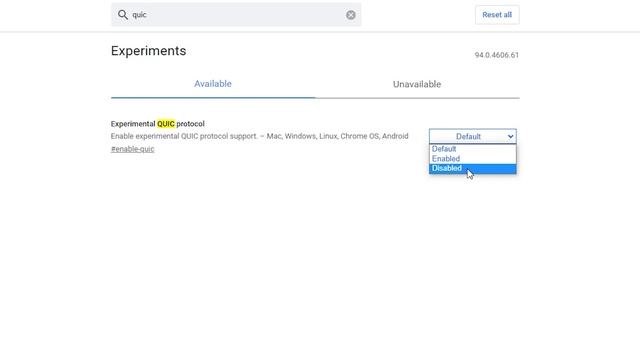Choose Disabled in the dropdown list

tap(473, 169)
